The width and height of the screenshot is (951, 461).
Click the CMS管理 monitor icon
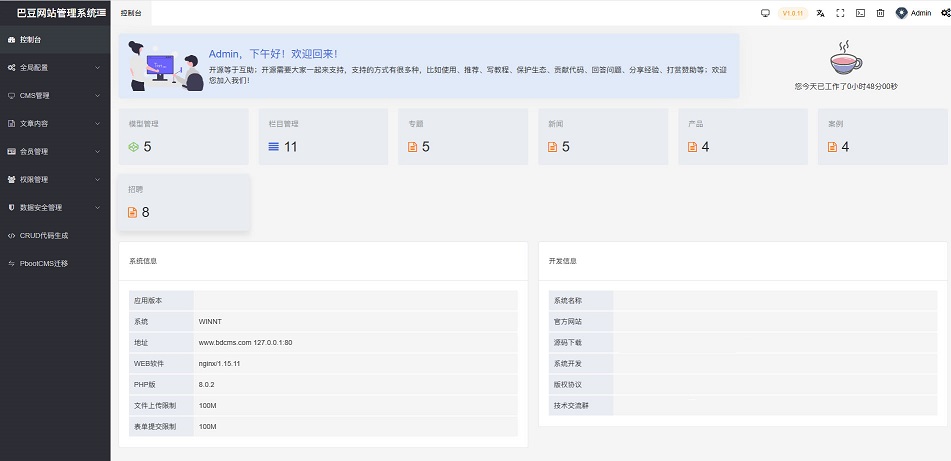[x=12, y=96]
